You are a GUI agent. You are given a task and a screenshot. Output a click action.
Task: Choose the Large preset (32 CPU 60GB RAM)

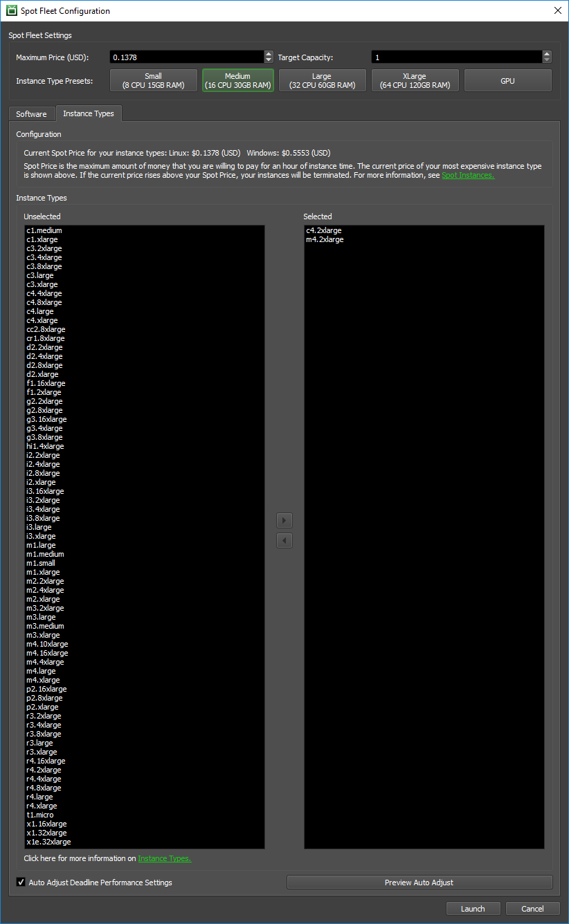point(322,80)
